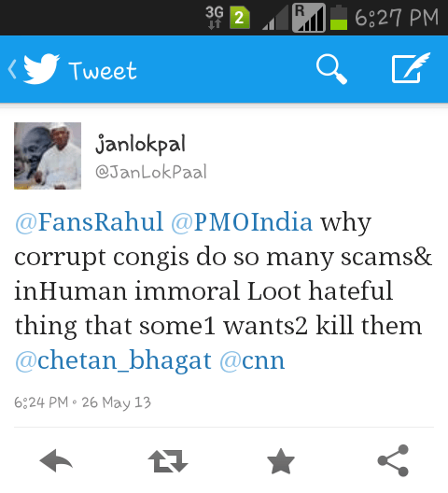
Task: Retweet using the retweet arrows icon
Action: click(x=168, y=461)
